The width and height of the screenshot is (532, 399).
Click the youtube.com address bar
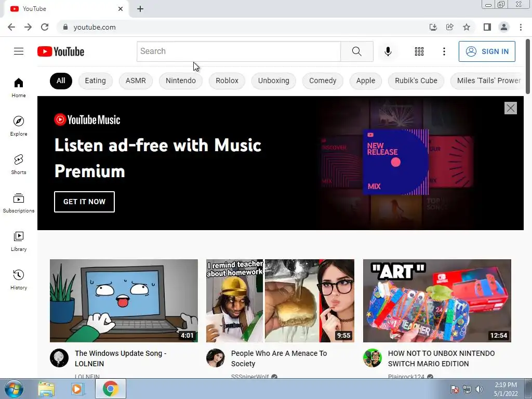[x=242, y=27]
